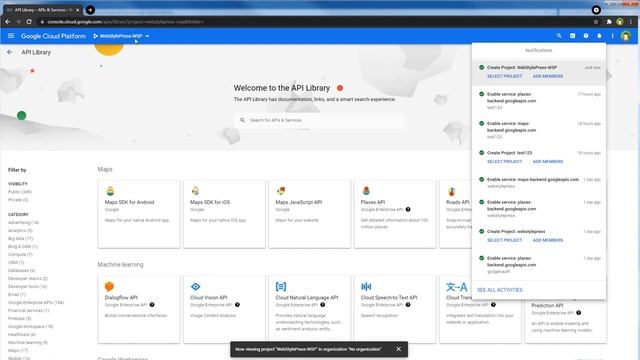The width and height of the screenshot is (640, 360).
Task: Open the Maps SDK for iOS card
Action: pyautogui.click(x=224, y=214)
